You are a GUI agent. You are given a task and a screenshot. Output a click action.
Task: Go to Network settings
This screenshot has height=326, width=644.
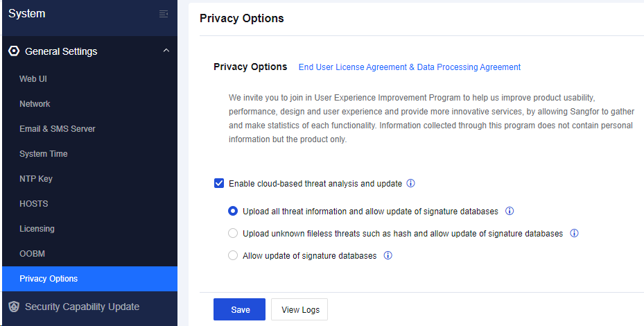(35, 104)
